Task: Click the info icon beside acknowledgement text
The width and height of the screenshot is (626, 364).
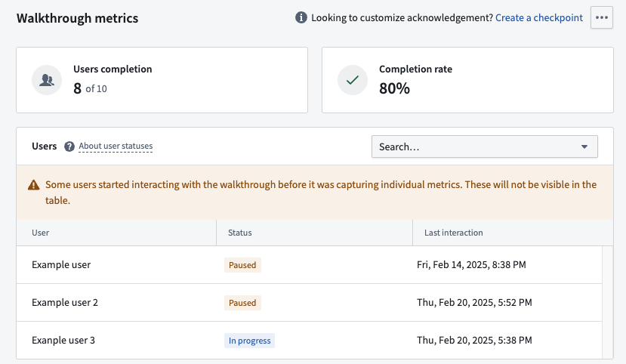Action: (x=301, y=17)
